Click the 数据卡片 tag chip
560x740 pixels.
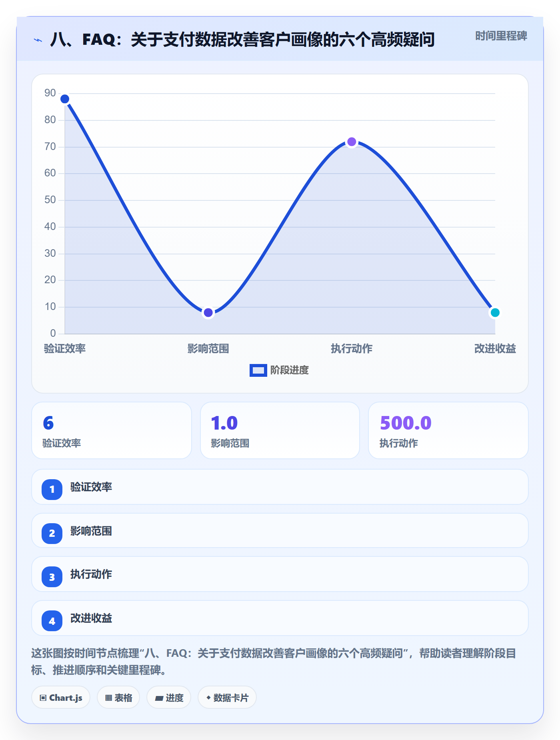coord(227,698)
